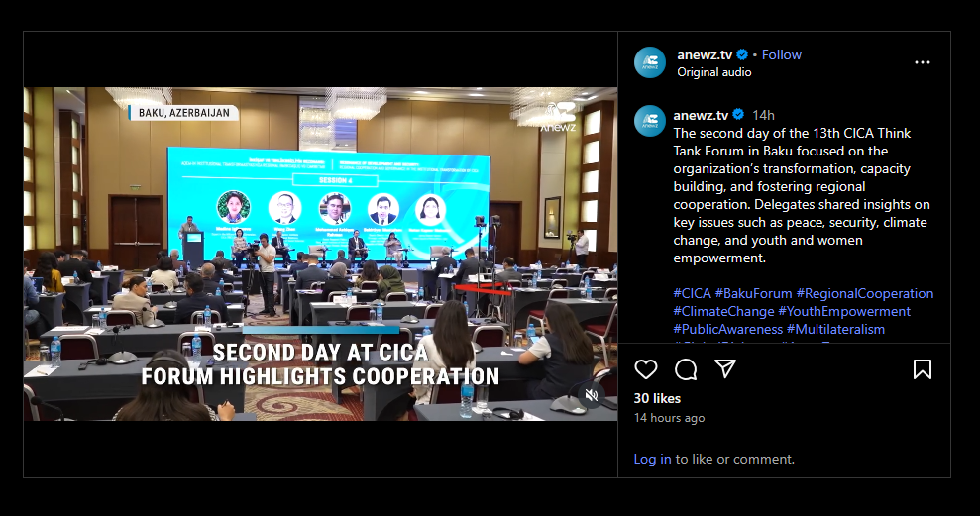The image size is (980, 516).
Task: Unmute video with the speaker icon
Action: [x=592, y=395]
